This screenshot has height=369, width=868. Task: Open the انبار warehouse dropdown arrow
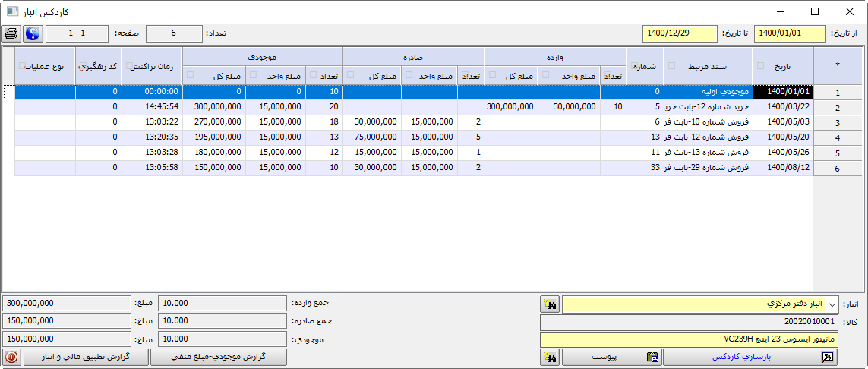[x=831, y=304]
